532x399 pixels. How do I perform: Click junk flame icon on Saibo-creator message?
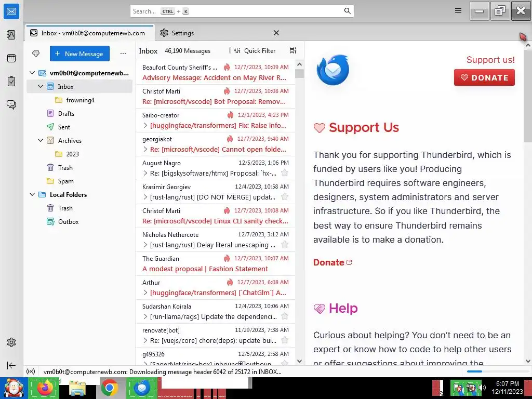(x=230, y=115)
